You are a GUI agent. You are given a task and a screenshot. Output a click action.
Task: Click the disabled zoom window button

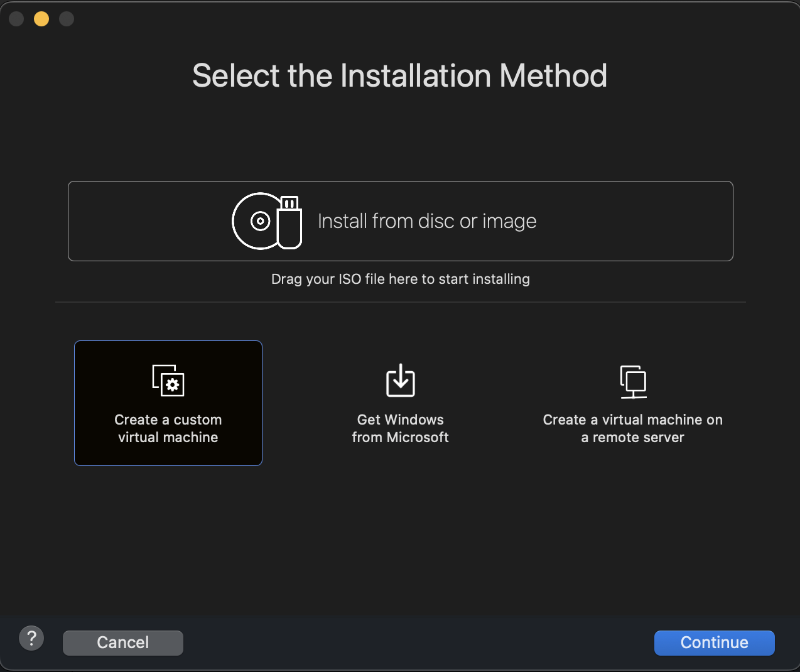(x=67, y=19)
